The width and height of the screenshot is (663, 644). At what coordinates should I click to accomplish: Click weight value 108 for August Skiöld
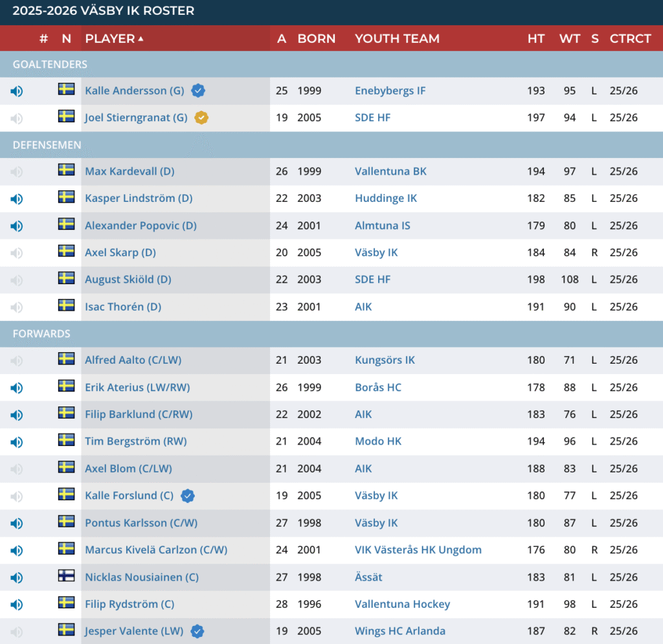tap(570, 280)
